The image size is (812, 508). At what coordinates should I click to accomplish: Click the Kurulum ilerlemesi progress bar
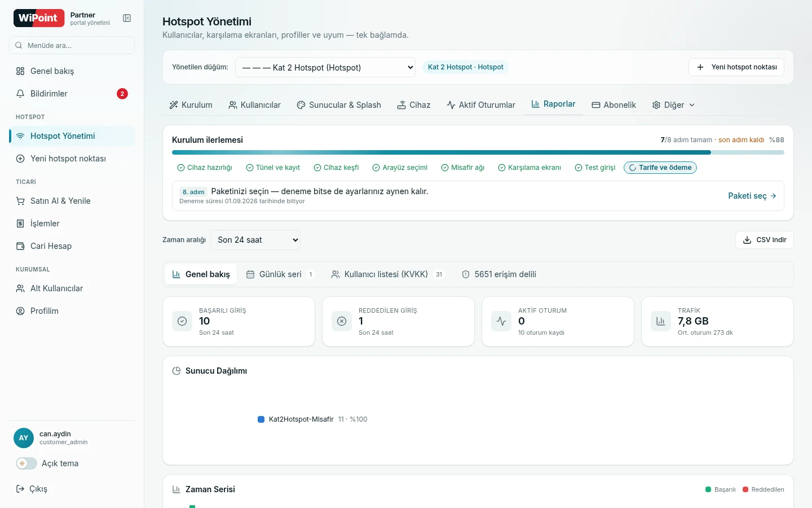tap(478, 152)
